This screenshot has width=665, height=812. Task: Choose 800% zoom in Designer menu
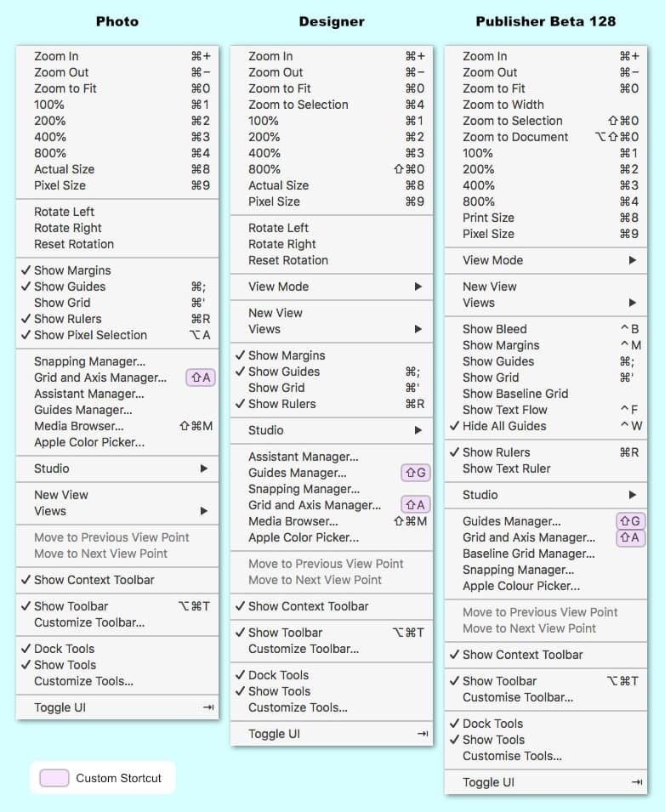coord(332,169)
